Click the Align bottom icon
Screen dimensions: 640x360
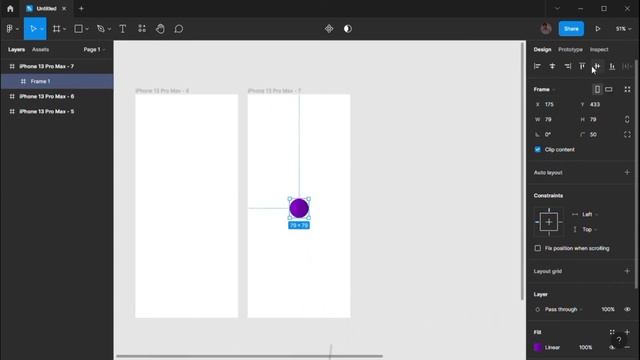point(612,66)
